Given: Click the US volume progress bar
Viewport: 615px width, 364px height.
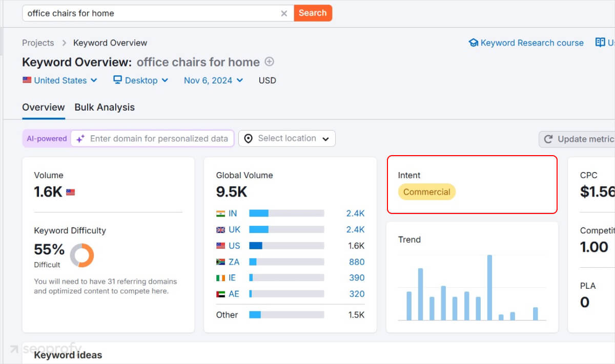Looking at the screenshot, I should pyautogui.click(x=286, y=246).
